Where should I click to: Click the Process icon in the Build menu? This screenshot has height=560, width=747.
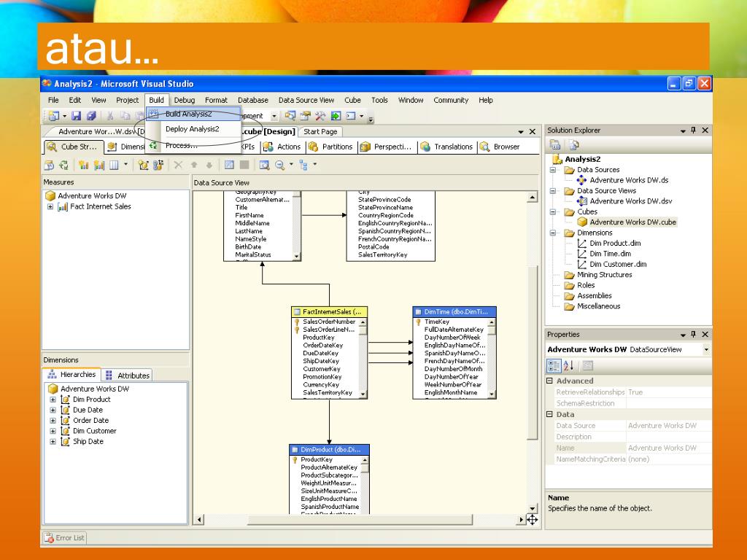pyautogui.click(x=153, y=146)
